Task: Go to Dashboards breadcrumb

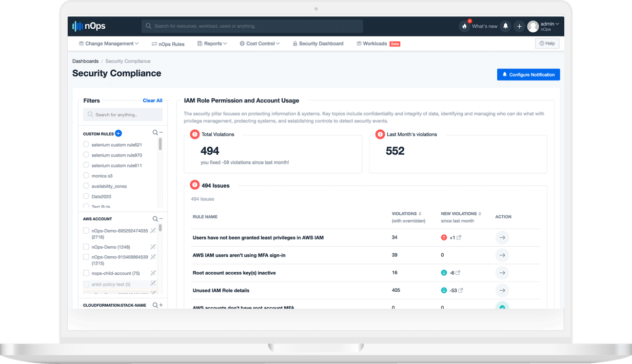Action: pyautogui.click(x=85, y=61)
